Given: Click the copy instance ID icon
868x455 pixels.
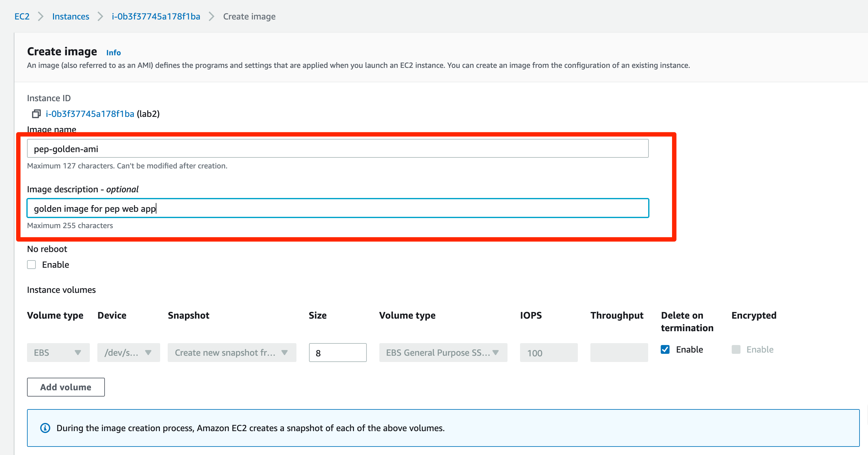Looking at the screenshot, I should click(x=36, y=114).
